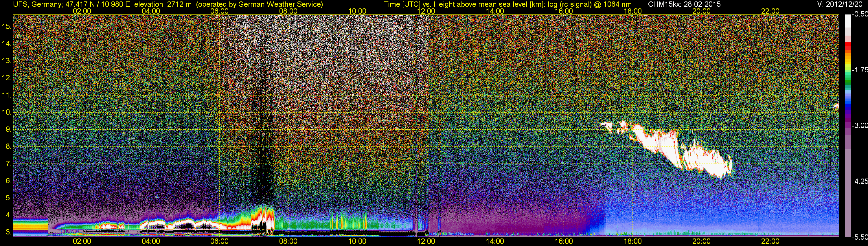This screenshot has height=246, width=868.
Task: Click the 5 km height axis label
Action: point(8,198)
